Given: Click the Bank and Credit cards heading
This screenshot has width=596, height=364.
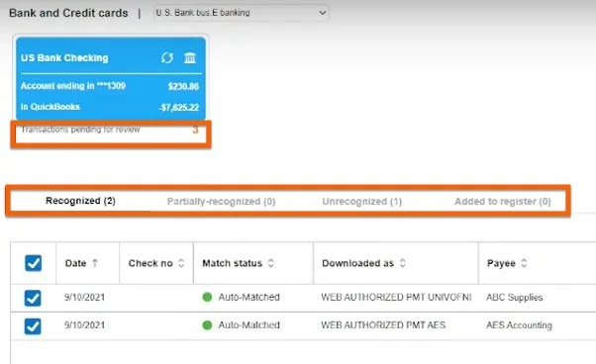Looking at the screenshot, I should point(68,13).
